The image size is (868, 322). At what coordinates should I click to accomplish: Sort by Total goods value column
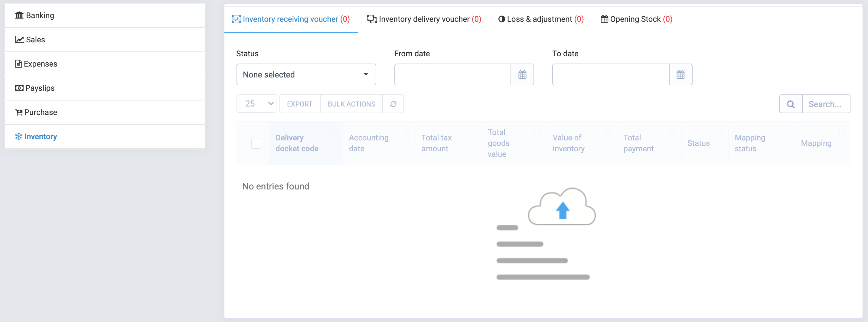pyautogui.click(x=514, y=143)
